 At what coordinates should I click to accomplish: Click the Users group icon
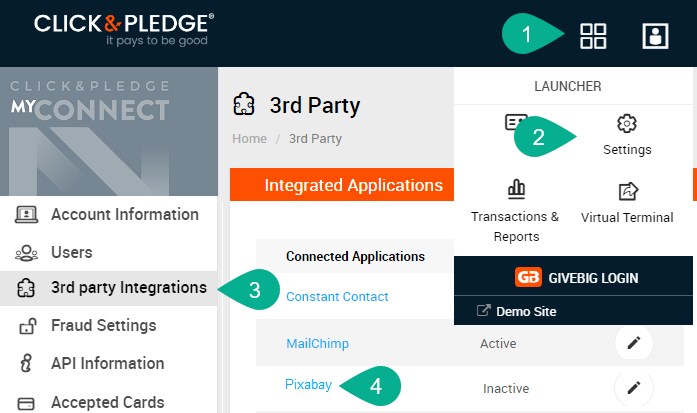26,253
